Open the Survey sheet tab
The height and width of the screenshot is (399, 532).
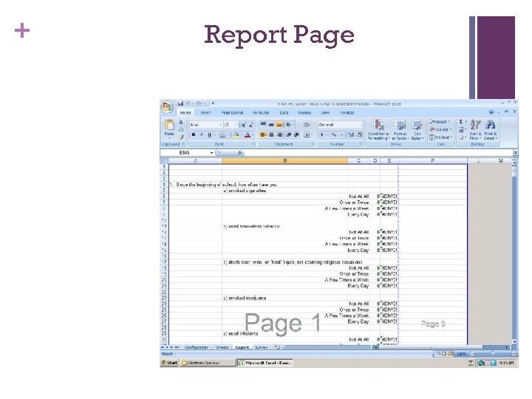click(262, 347)
